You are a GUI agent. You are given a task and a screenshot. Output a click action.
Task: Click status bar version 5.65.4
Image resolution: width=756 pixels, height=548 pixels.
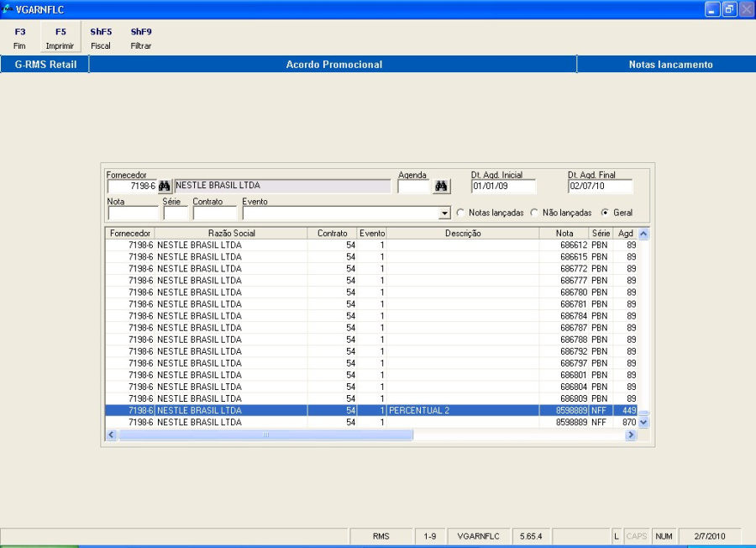click(531, 536)
